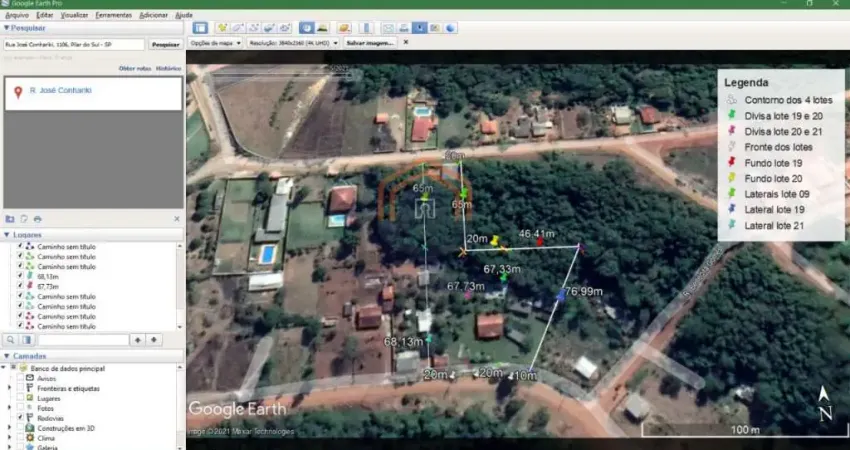This screenshot has height=450, width=850.
Task: Open the Visualizar menu
Action: coord(74,15)
